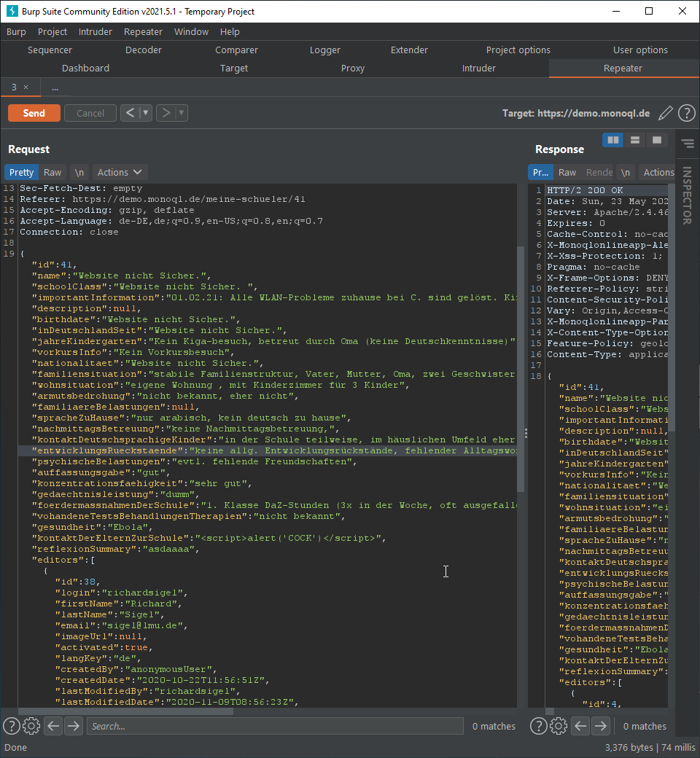Click the orange Send button
This screenshot has width=700, height=758.
coord(34,113)
